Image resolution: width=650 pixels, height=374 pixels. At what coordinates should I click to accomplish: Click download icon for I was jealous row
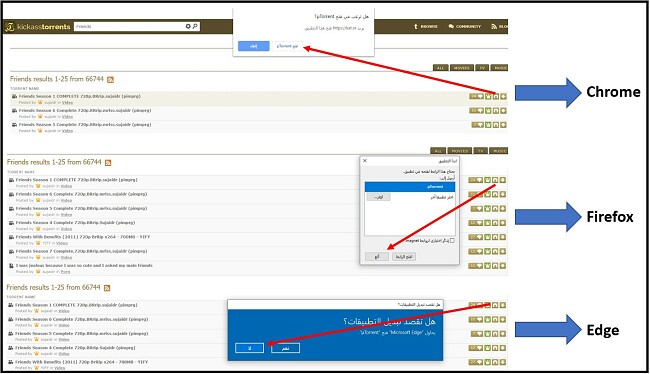[502, 266]
